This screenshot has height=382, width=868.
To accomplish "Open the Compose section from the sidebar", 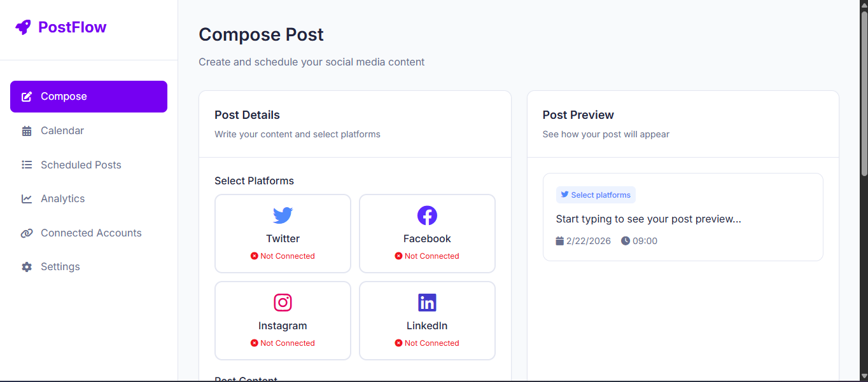I will [64, 96].
